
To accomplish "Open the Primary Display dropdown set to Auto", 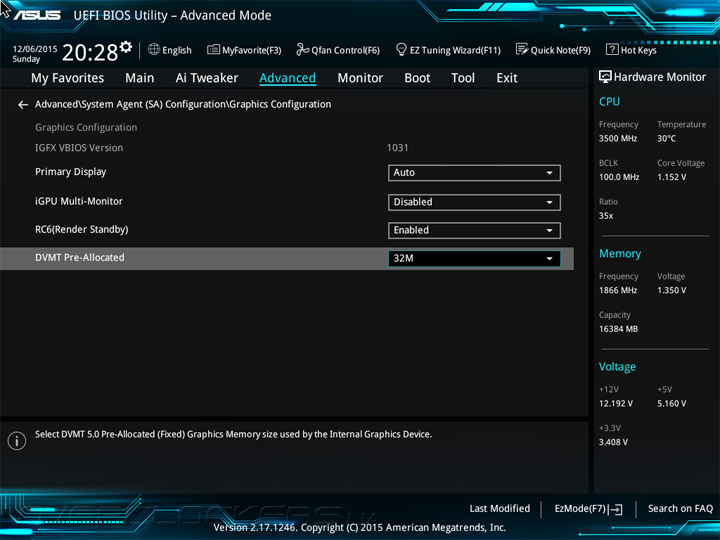I will 474,173.
